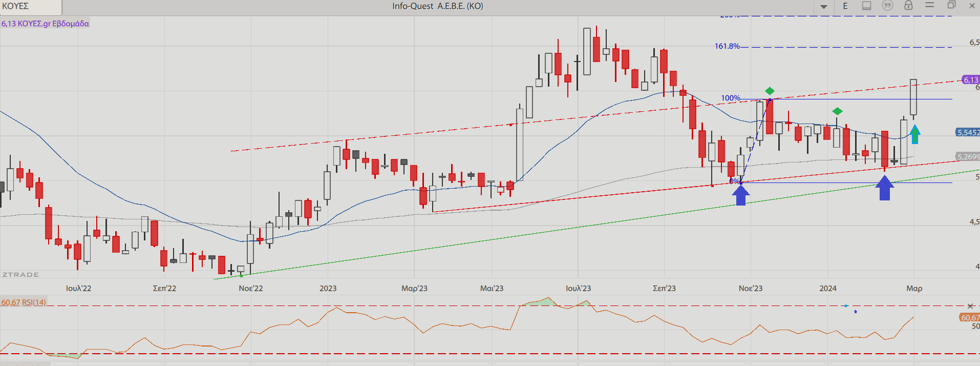The height and width of the screenshot is (366, 980).
Task: Click the Σεπ'23 date axis label
Action: (664, 289)
